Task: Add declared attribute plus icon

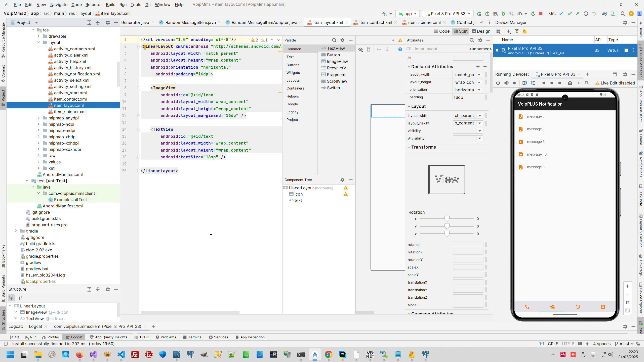Action: (478, 67)
